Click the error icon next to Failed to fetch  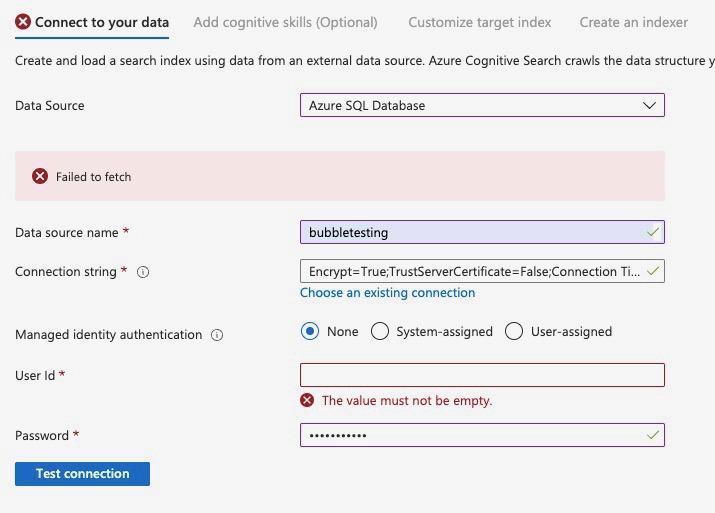pyautogui.click(x=40, y=176)
